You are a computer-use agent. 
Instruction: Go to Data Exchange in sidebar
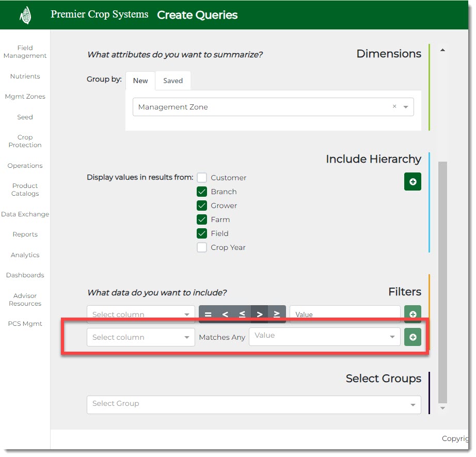25,214
